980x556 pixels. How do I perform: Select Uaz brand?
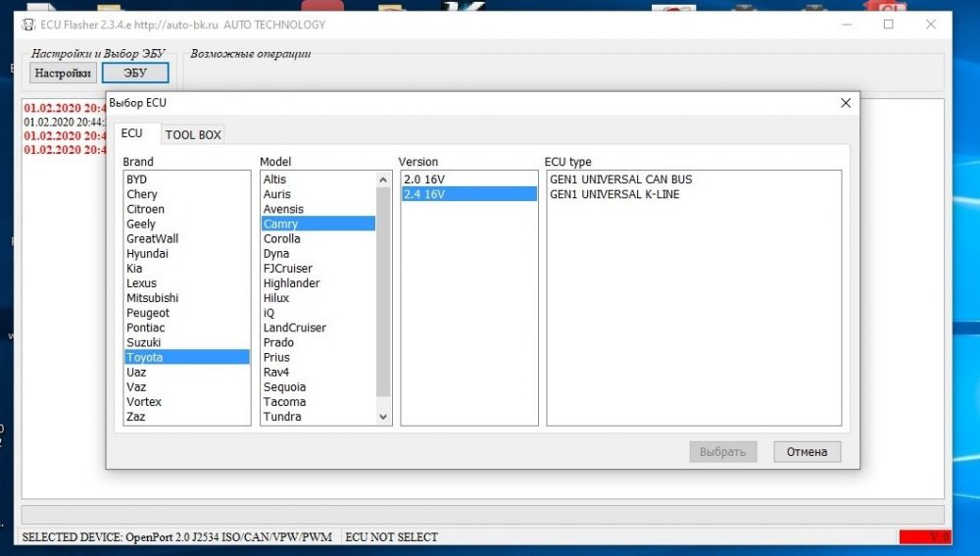coord(186,372)
